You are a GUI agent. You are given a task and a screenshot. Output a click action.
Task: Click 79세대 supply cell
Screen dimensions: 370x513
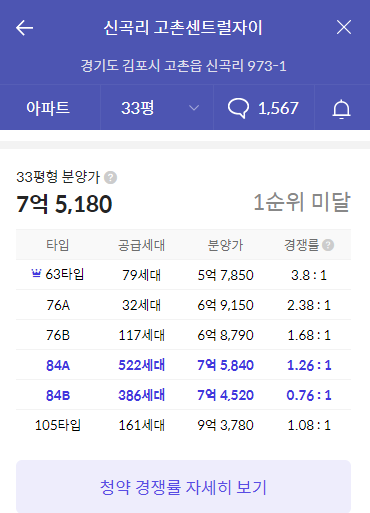click(141, 275)
